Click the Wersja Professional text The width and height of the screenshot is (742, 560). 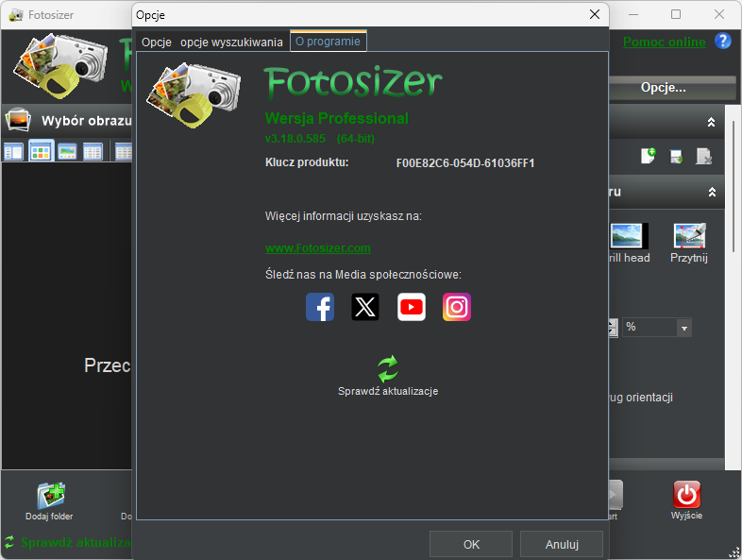(336, 118)
